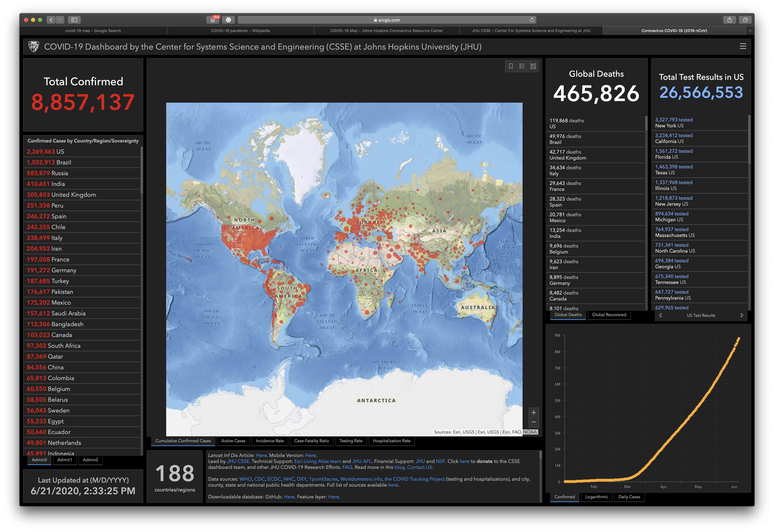Click the map bookmarks icon
This screenshot has width=774, height=532.
511,66
